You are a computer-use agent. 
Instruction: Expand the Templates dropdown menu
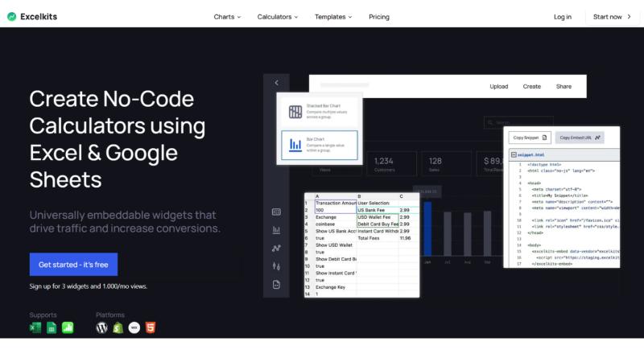tap(333, 17)
